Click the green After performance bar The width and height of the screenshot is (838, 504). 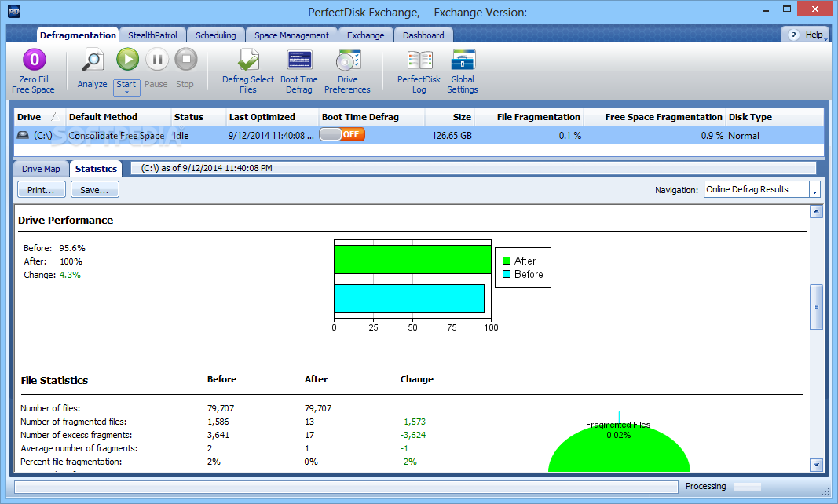[x=412, y=259]
